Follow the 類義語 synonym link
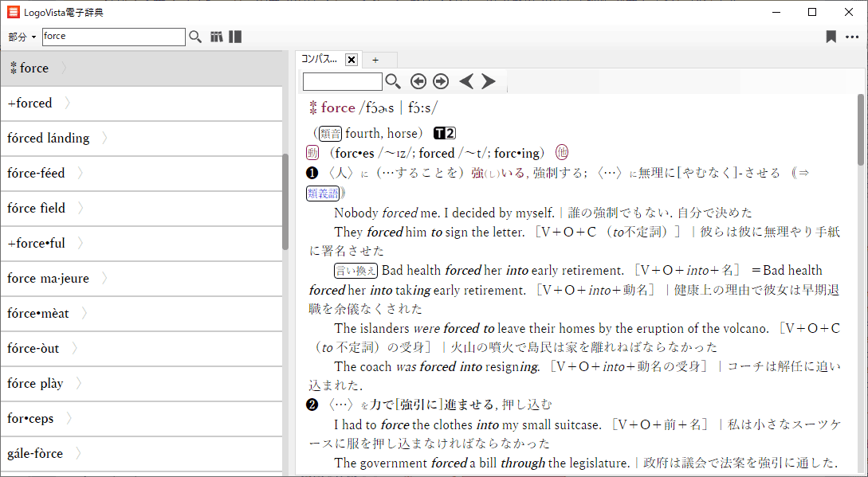Viewport: 868px width, 477px height. coord(322,193)
